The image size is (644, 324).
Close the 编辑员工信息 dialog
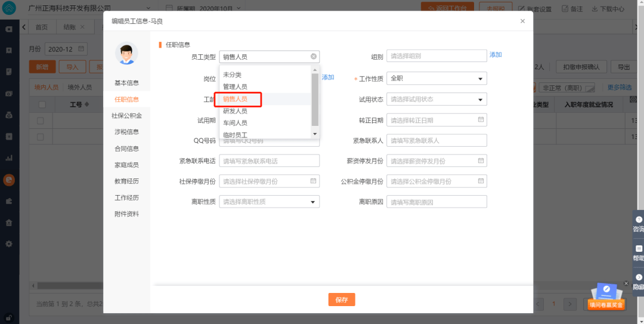point(522,21)
